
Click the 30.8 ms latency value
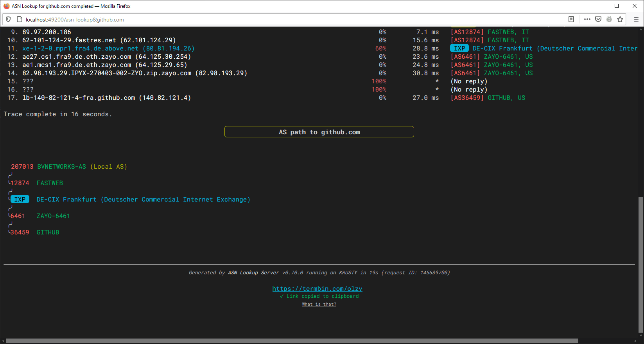[x=426, y=73]
